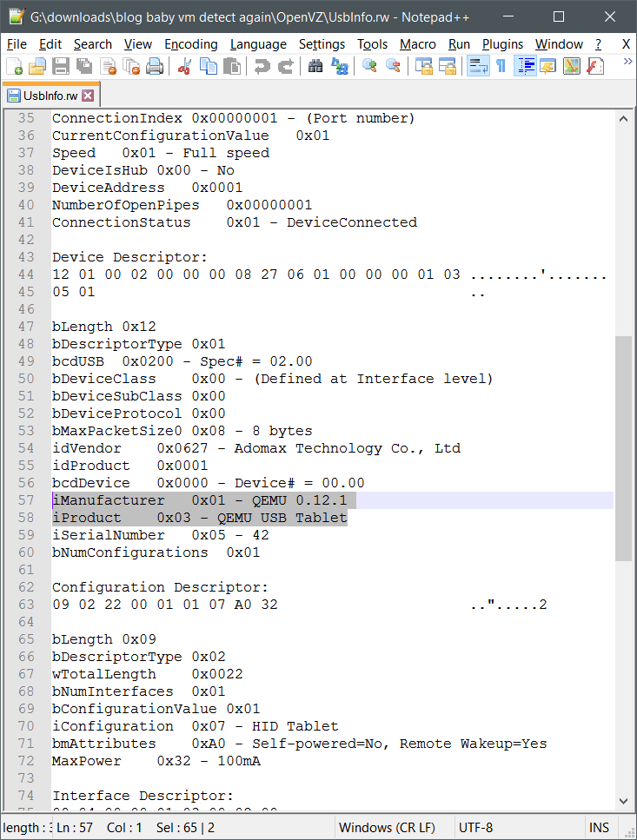
Task: Open the Settings menu
Action: [322, 44]
